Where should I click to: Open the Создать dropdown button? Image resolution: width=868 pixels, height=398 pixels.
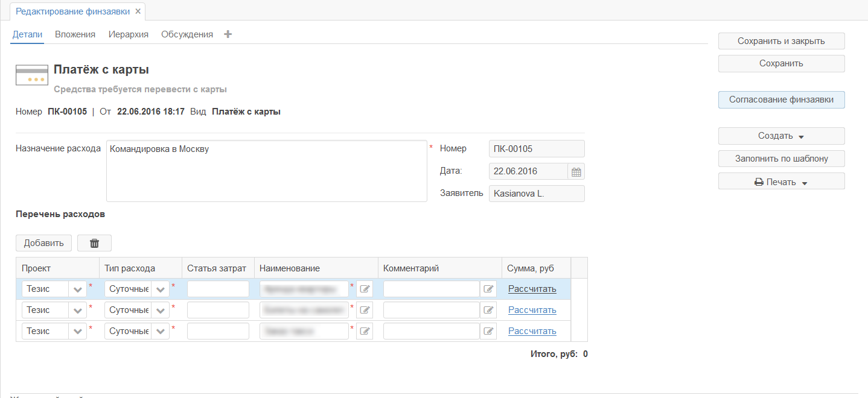[x=781, y=136]
